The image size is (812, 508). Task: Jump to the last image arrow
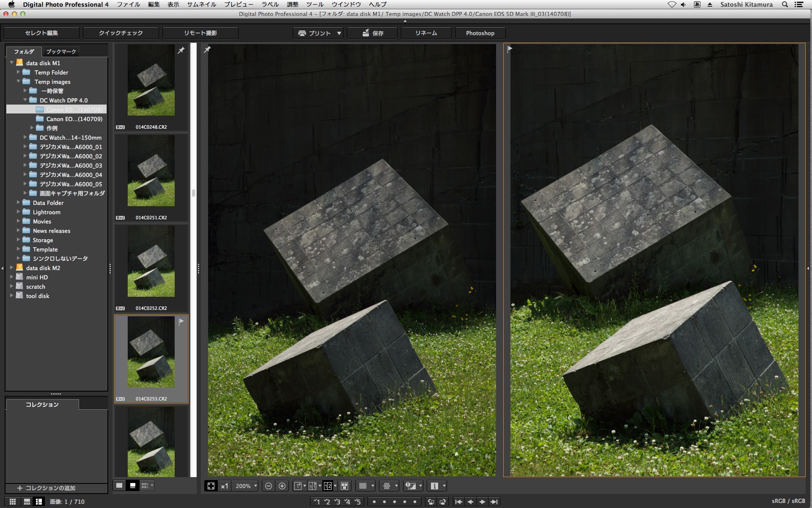pos(494,502)
